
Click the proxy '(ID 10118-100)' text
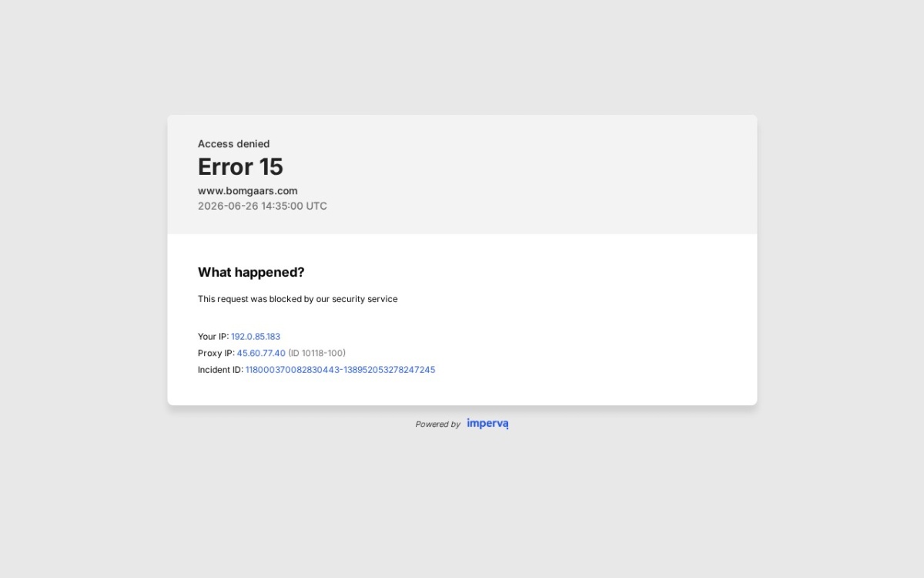[316, 353]
